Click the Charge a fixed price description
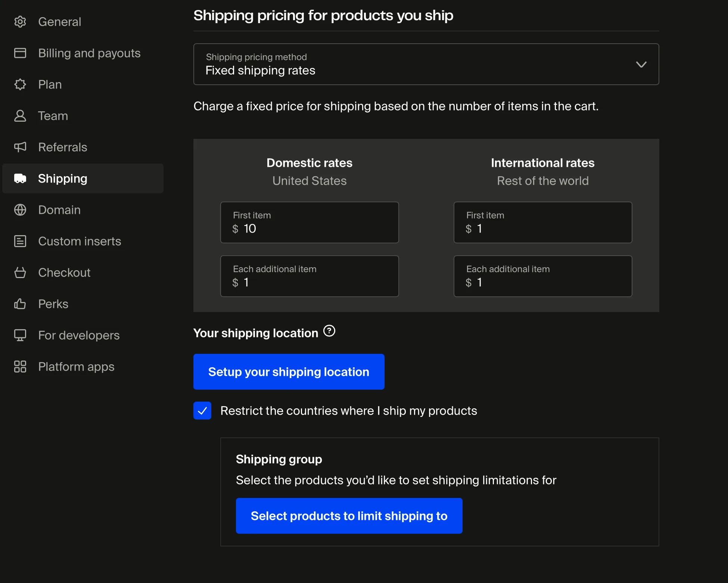Screen dimensions: 728x583 click(396, 106)
